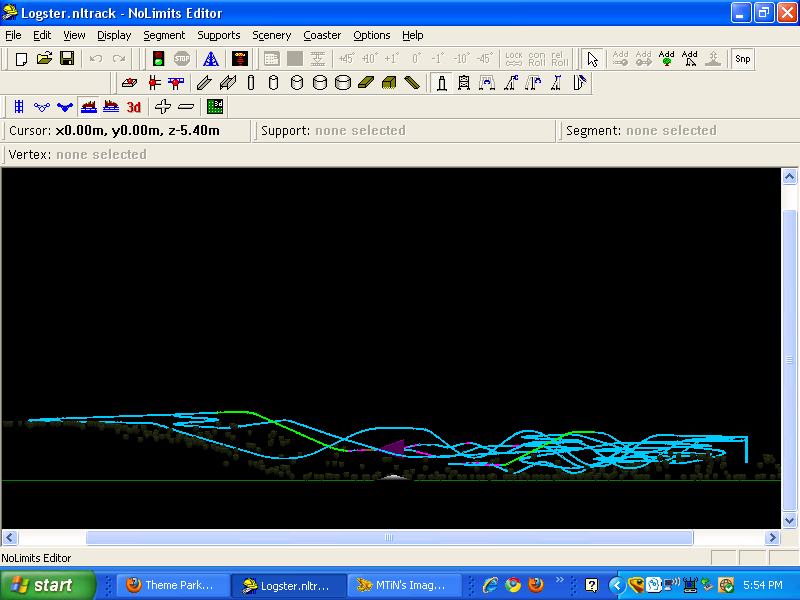Image resolution: width=800 pixels, height=600 pixels.
Task: Activate the arrow selection tool
Action: click(x=592, y=59)
